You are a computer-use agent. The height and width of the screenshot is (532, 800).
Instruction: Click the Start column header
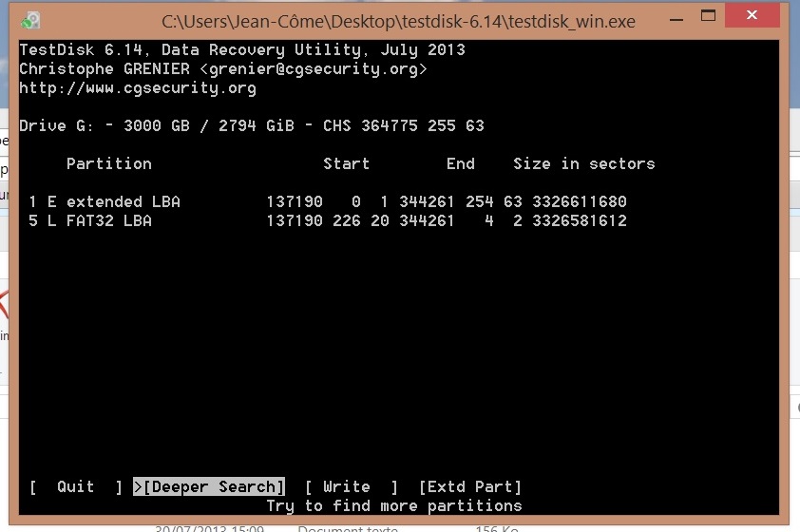click(x=346, y=163)
